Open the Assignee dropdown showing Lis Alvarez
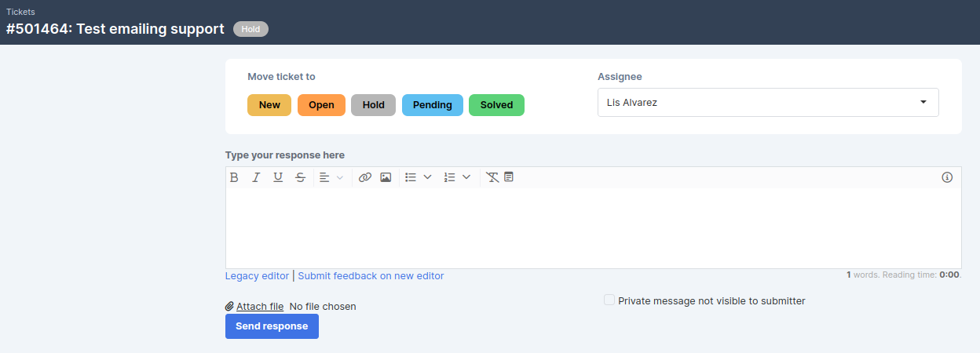 (x=768, y=102)
